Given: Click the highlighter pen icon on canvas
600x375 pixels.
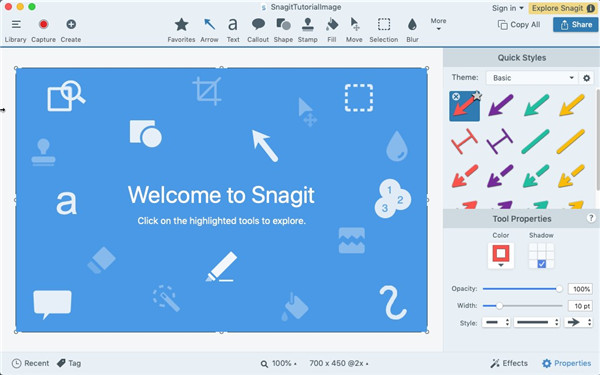Looking at the screenshot, I should coord(222,267).
